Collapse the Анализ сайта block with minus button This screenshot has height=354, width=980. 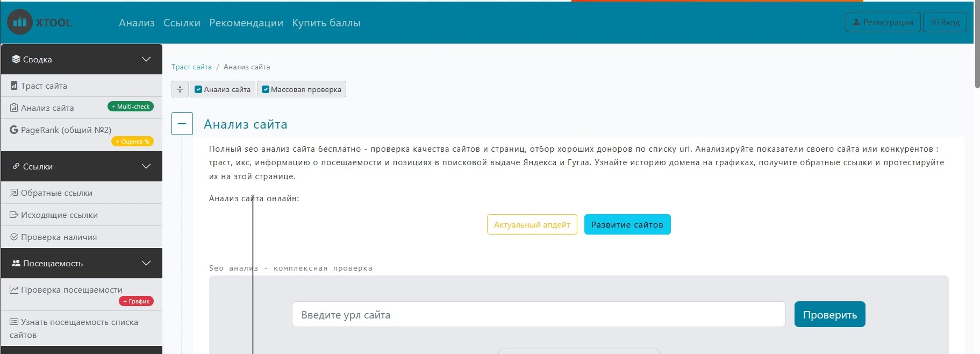click(182, 124)
